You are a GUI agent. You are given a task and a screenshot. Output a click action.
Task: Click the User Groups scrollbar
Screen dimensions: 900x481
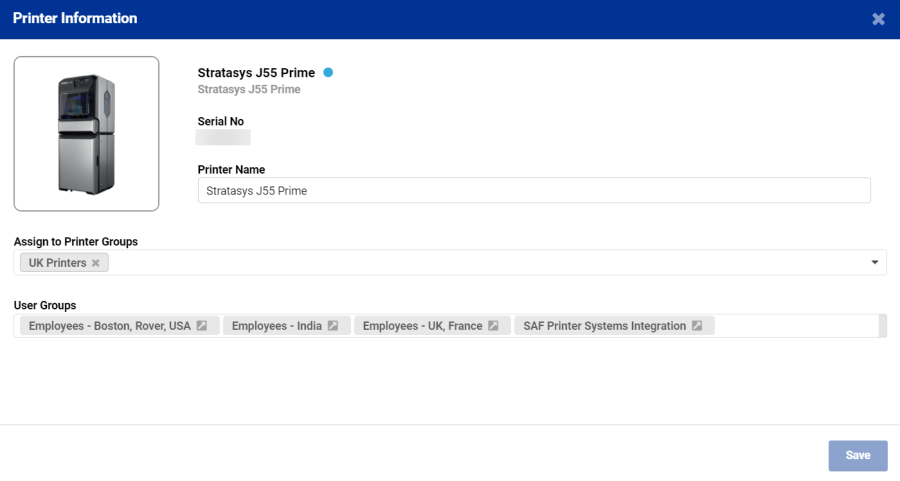[882, 326]
